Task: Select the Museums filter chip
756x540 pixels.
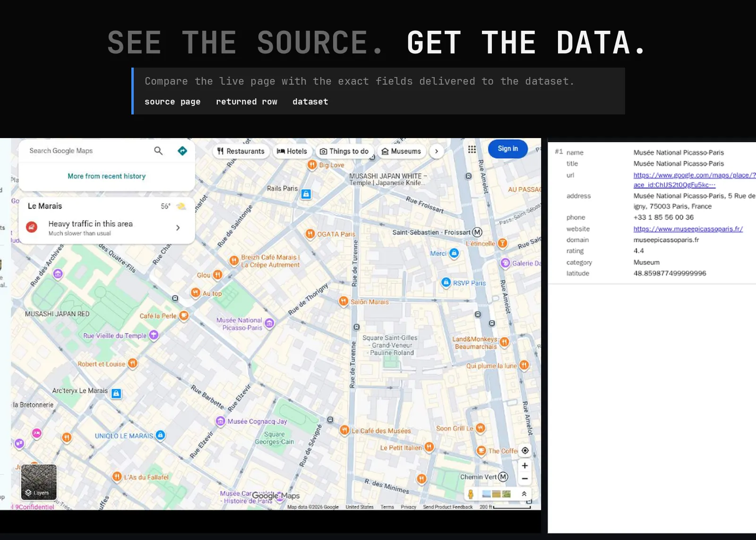Action: 401,151
